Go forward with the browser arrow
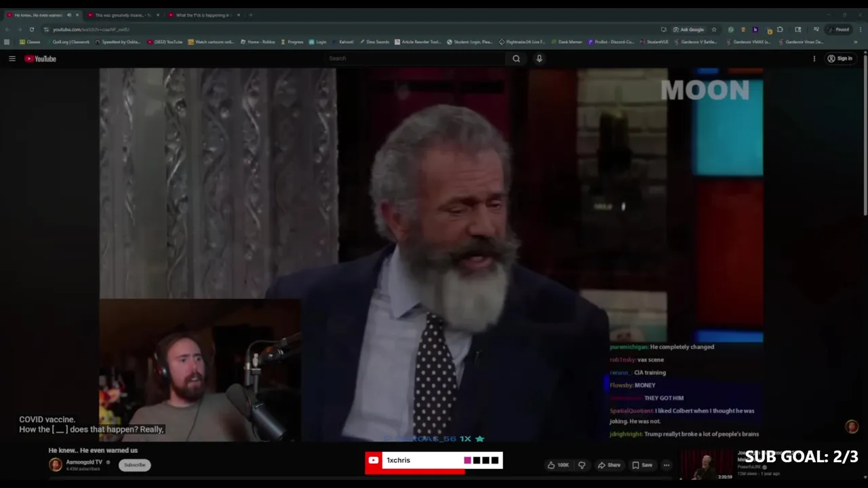This screenshot has height=488, width=868. pos(19,30)
